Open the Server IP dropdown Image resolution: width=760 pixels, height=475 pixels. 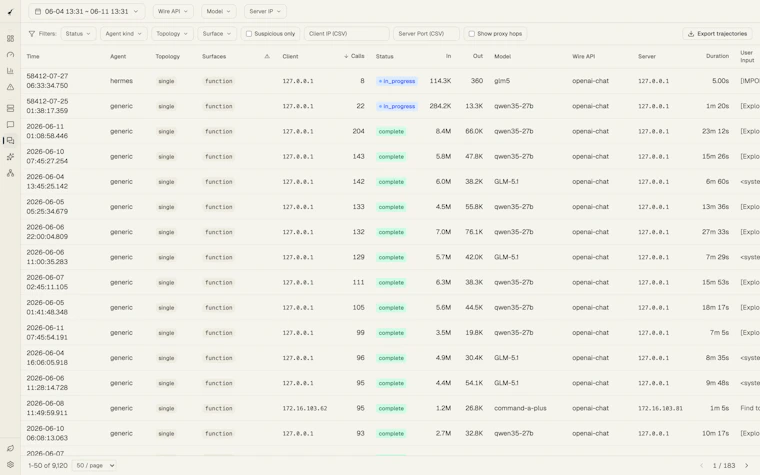coord(265,12)
